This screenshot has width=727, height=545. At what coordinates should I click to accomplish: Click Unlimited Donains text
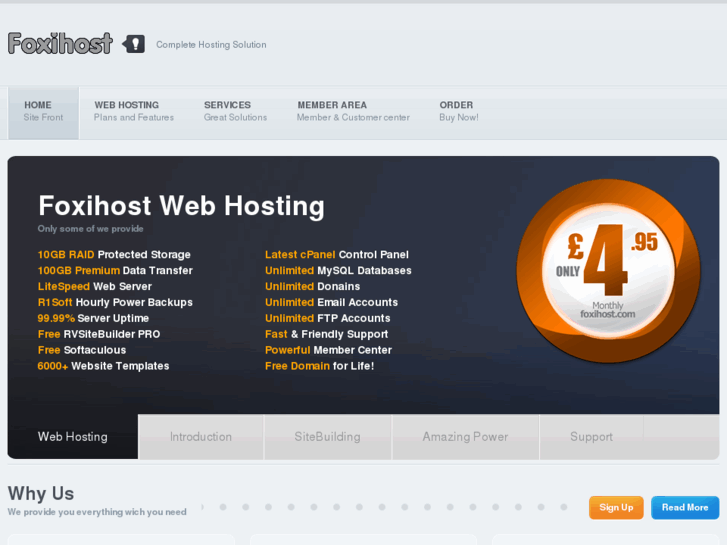[312, 286]
